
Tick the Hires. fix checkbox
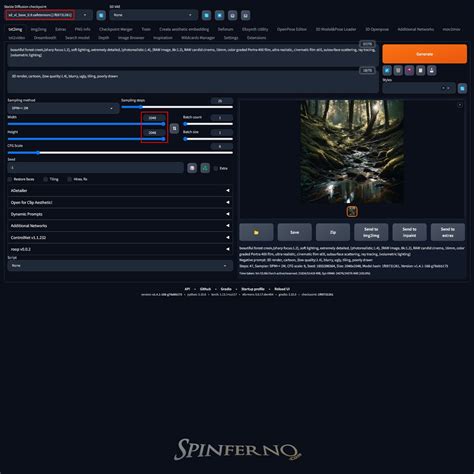(x=69, y=179)
